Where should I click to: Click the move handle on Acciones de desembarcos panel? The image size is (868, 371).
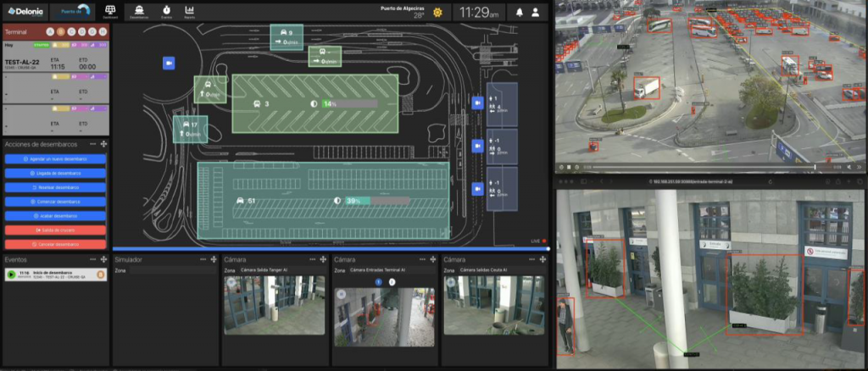103,145
